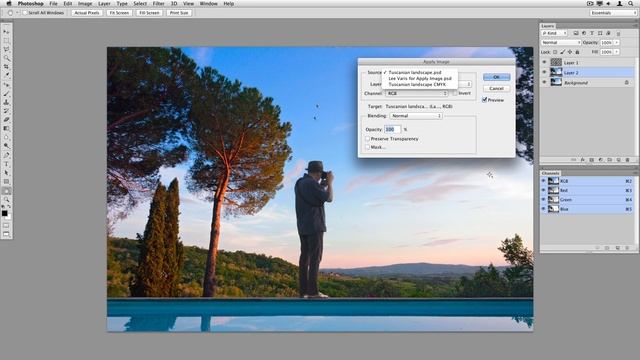Filter layers by shape layers icon
Image resolution: width=640 pixels, height=360 pixels.
[600, 33]
